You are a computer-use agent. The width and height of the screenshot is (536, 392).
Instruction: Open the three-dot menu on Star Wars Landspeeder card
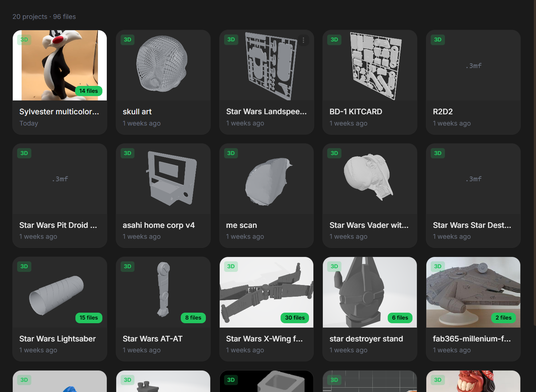click(x=304, y=40)
